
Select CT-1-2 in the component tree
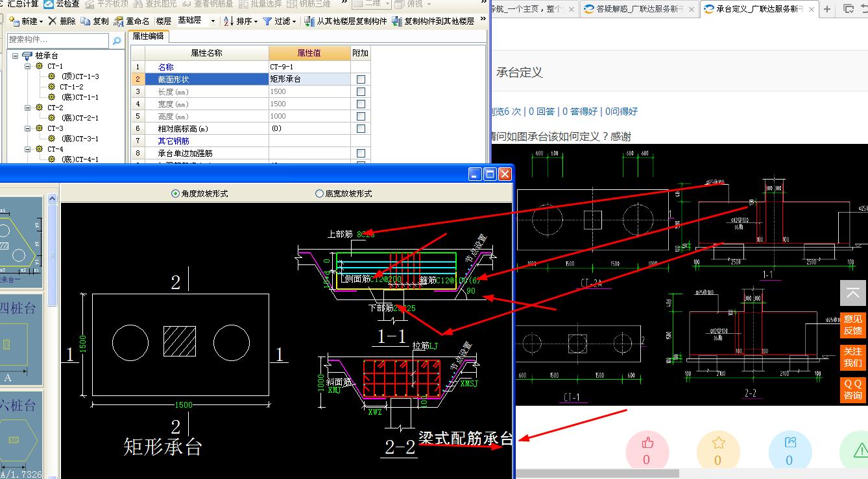pyautogui.click(x=71, y=87)
